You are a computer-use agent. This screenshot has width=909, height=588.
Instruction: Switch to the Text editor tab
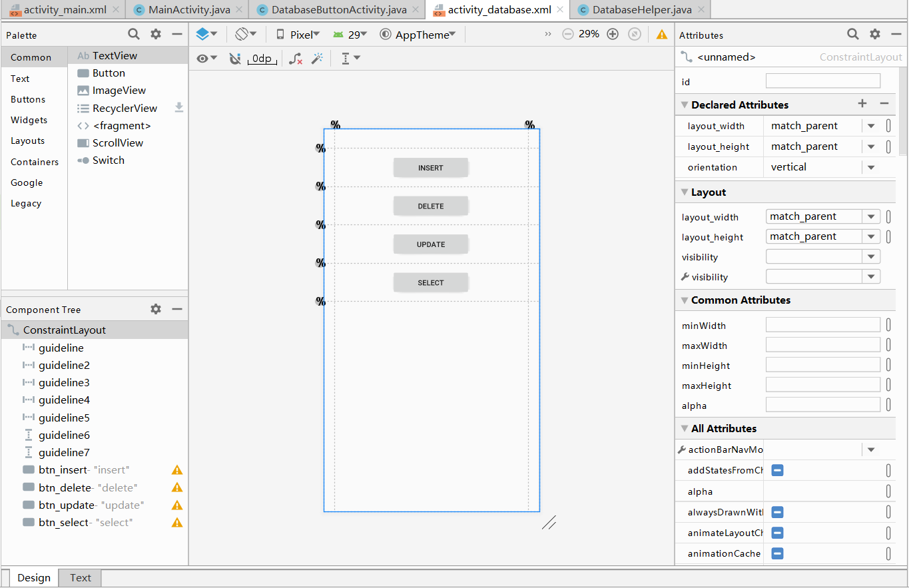pos(81,577)
